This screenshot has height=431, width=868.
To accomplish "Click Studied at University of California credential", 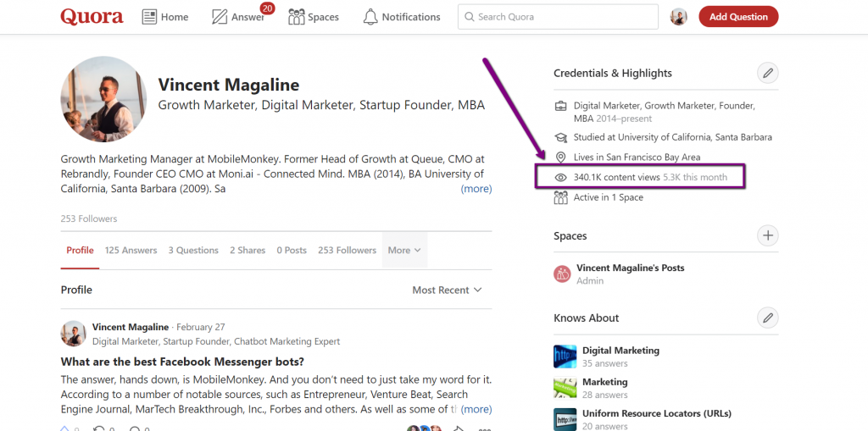I will (672, 137).
